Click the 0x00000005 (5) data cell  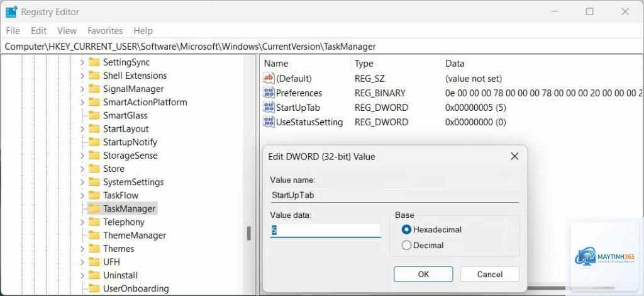(475, 108)
